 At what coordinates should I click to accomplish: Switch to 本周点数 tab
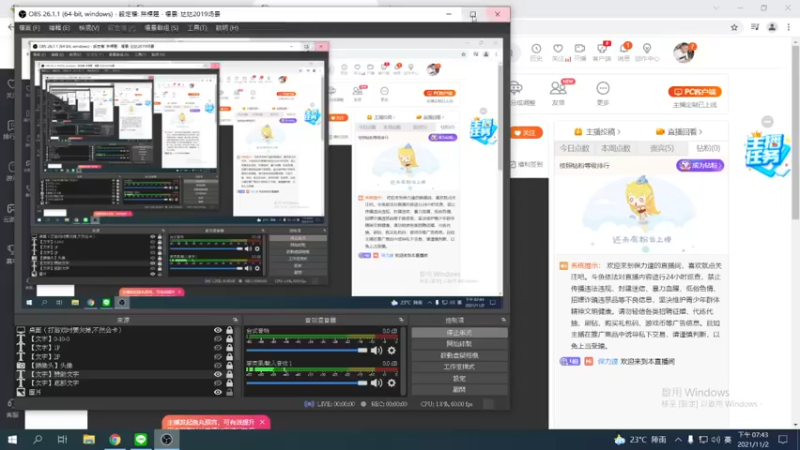coord(616,148)
